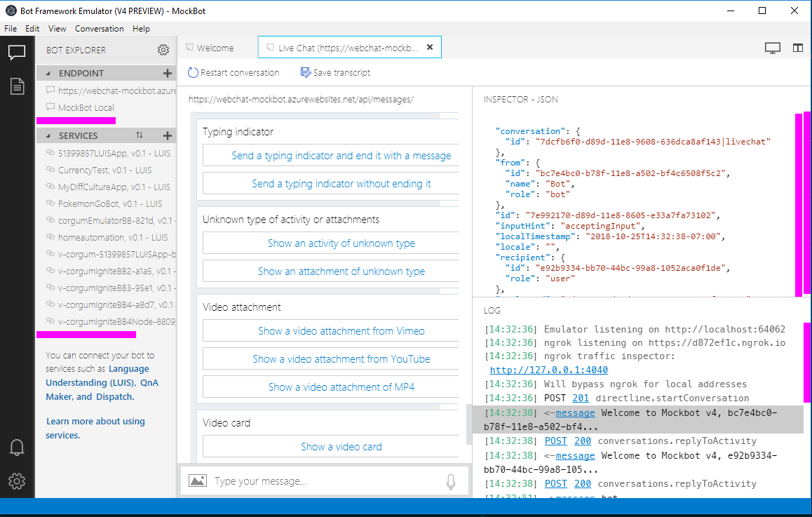Click in the Type your message field
812x517 pixels.
coord(316,480)
